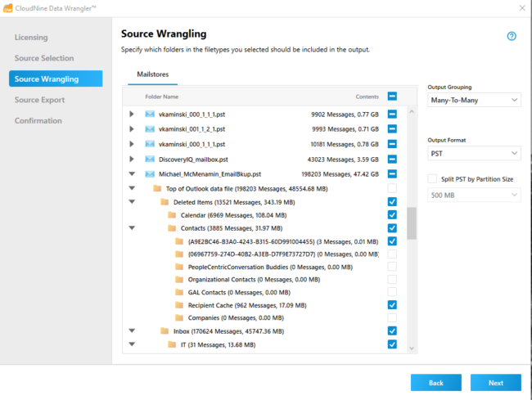Expand the vkaminski_000_1_1.pst mailstore
The image size is (532, 400).
point(132,114)
